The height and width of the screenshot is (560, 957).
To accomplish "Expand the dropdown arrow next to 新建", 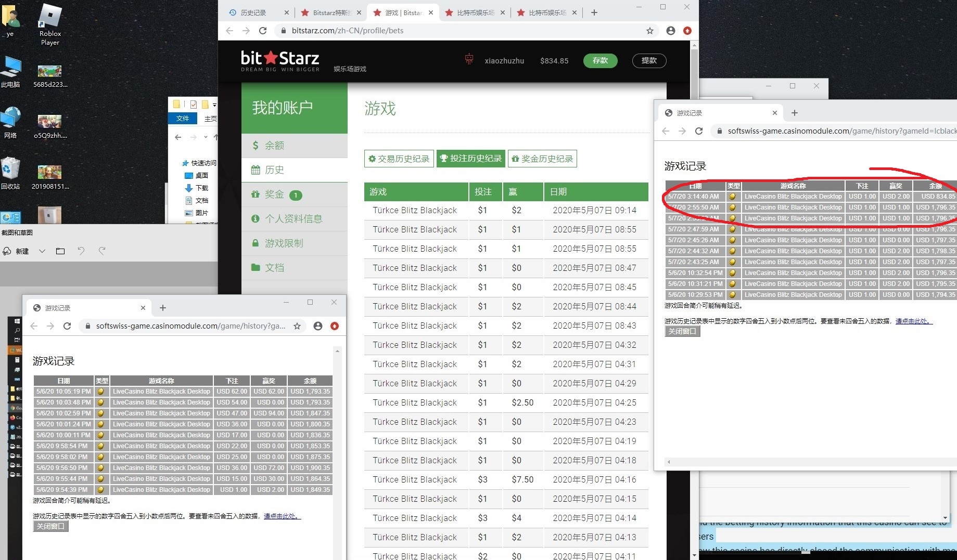I will pos(42,251).
